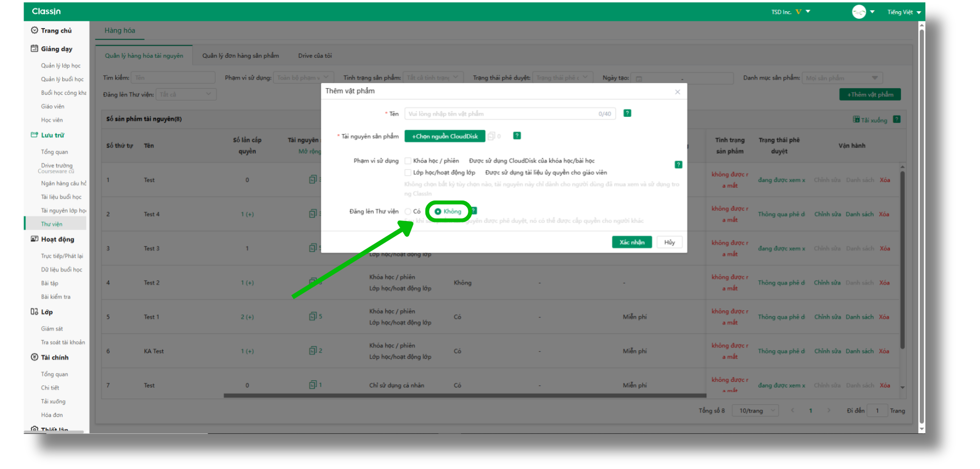Check the Lớp học/hoạt động lớp checkbox
The width and height of the screenshot is (980, 469).
[x=408, y=172]
